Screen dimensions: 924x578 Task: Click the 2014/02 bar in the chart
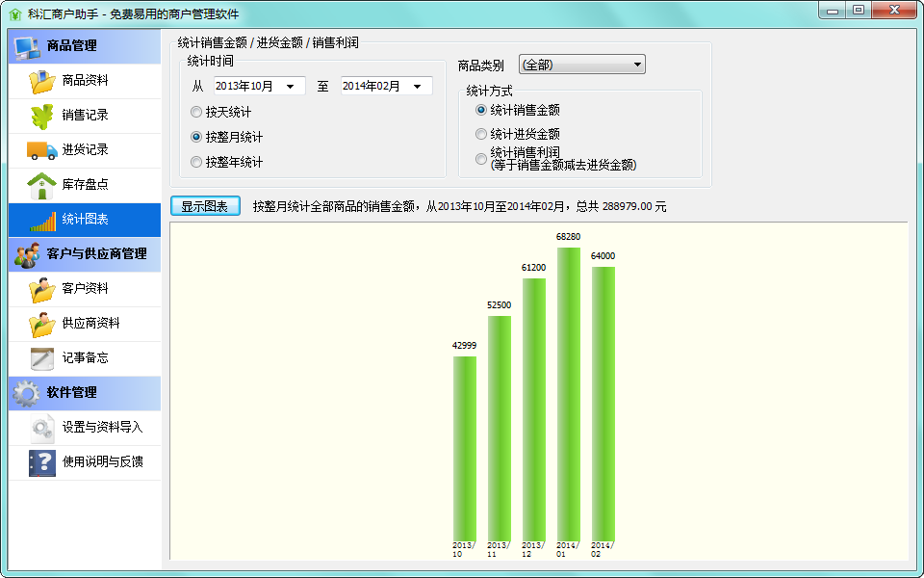[x=603, y=404]
